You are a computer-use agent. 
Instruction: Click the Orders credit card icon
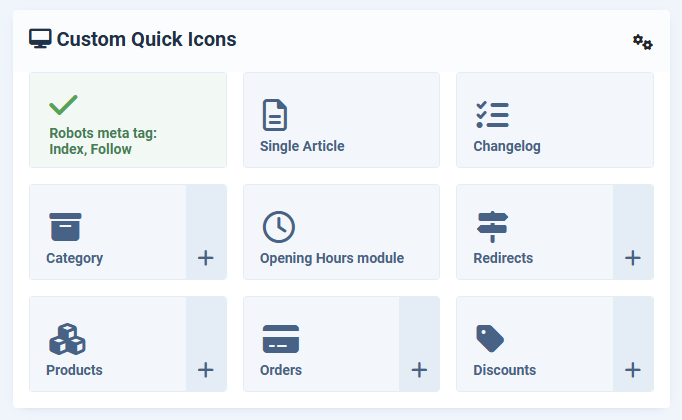[280, 338]
